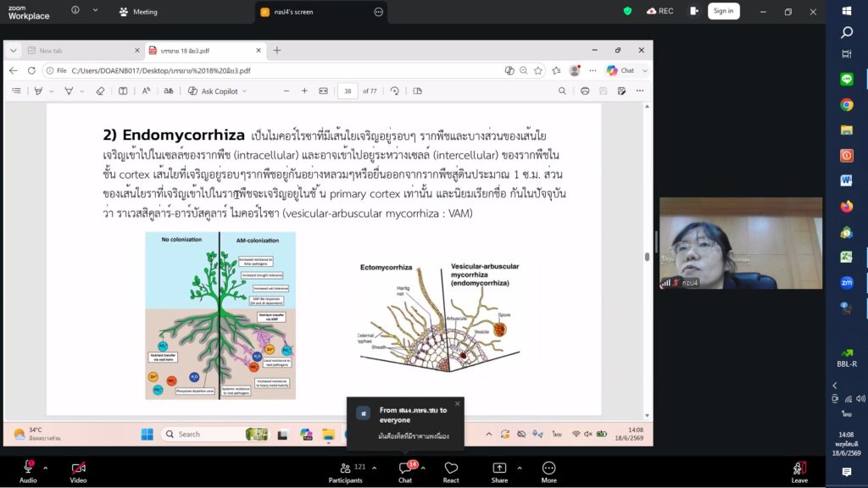
Task: Open the tab actions menu chevron
Action: tap(14, 50)
